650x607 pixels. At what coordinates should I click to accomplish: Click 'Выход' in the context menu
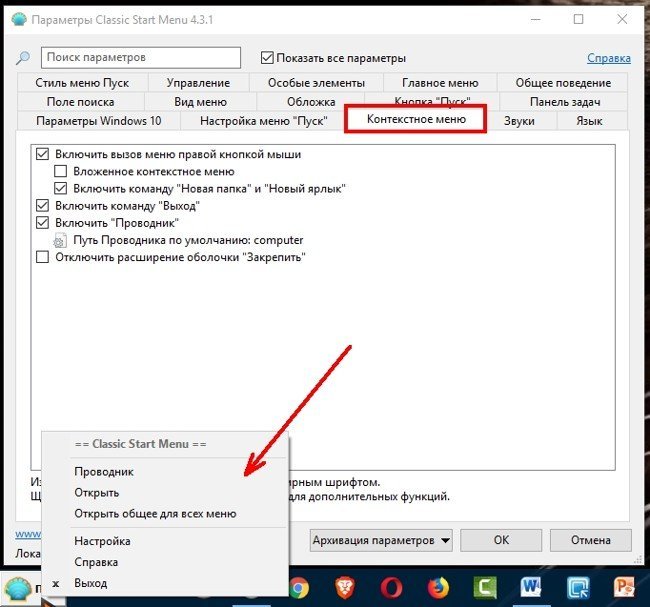click(x=165, y=583)
